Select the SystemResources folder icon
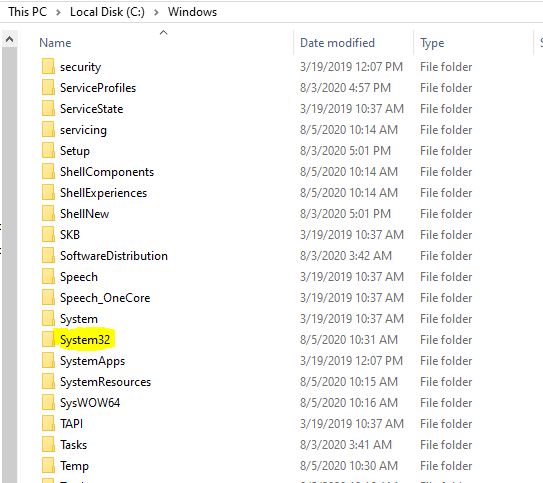 (x=48, y=382)
